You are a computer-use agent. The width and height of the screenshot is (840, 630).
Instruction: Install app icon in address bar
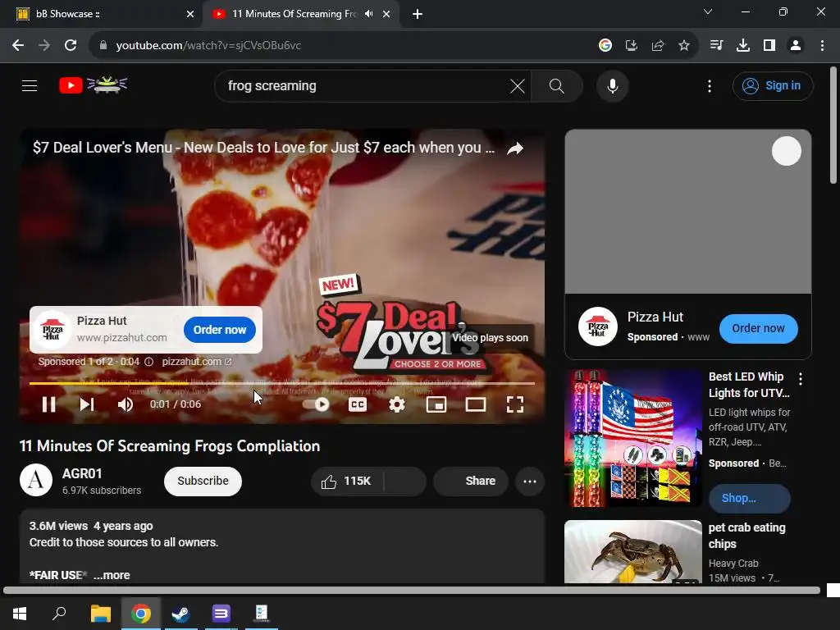click(x=632, y=46)
